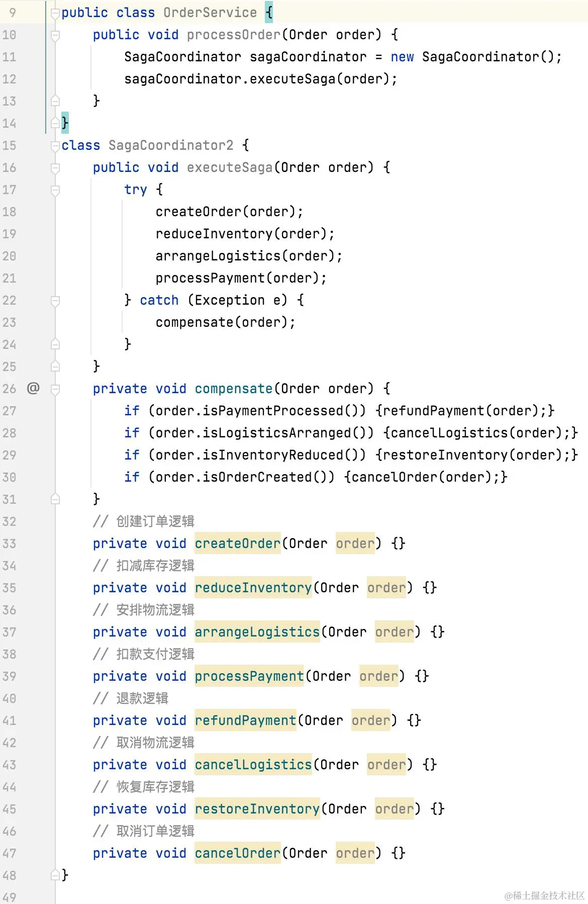Fold the processOrder method on line 10
Viewport: 588px width, 904px height.
pos(55,35)
